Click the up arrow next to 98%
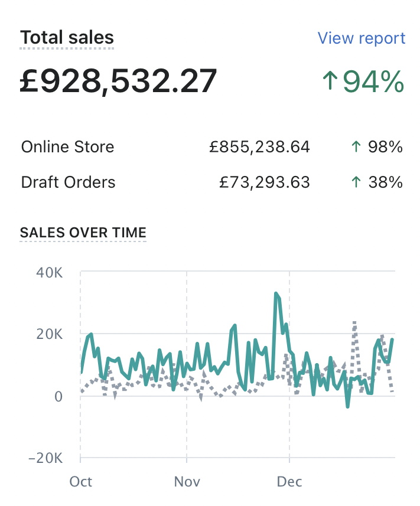Image resolution: width=420 pixels, height=506 pixels. pyautogui.click(x=356, y=147)
